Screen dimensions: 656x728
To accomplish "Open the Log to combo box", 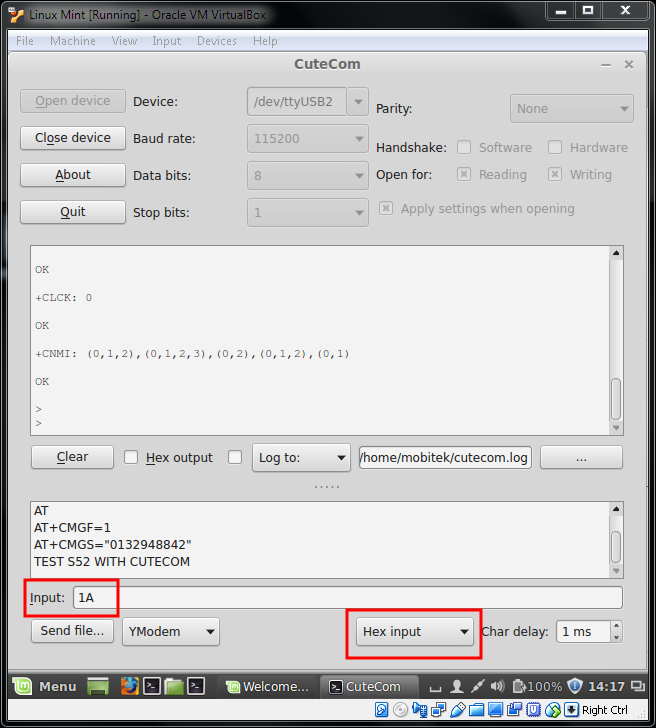I will click(x=301, y=457).
